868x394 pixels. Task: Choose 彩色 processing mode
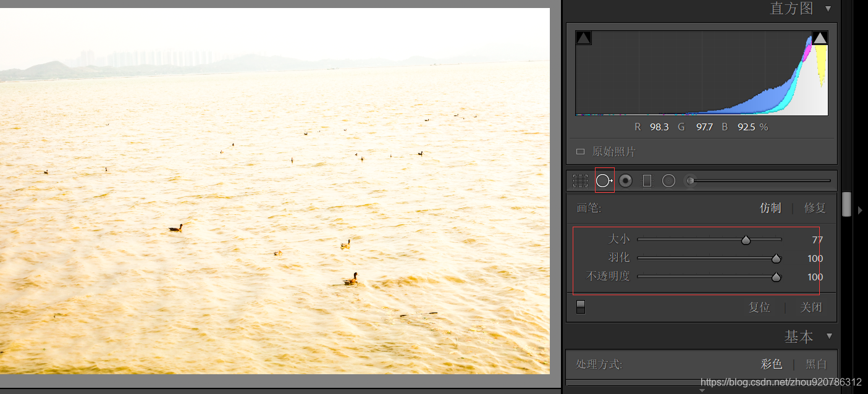tap(772, 364)
